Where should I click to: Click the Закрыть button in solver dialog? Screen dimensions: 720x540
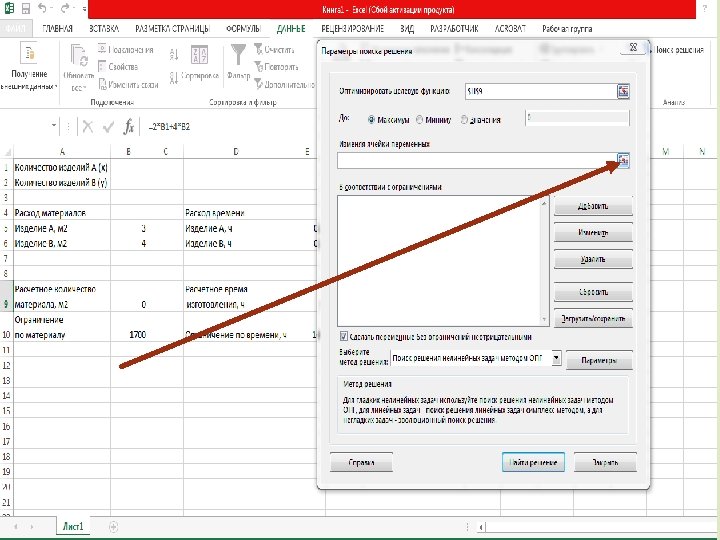pyautogui.click(x=605, y=462)
